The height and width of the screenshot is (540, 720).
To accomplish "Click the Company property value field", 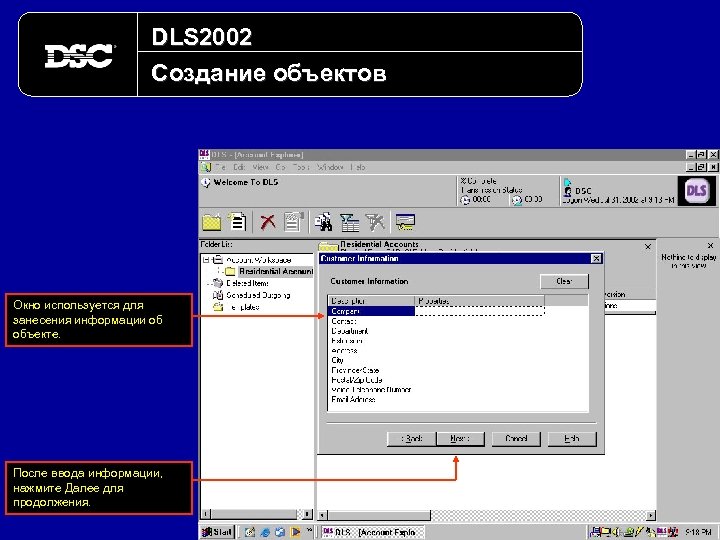I will click(x=479, y=311).
